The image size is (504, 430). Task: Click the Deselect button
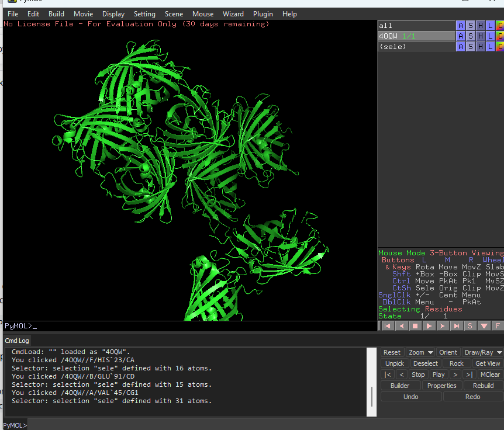pyautogui.click(x=425, y=363)
